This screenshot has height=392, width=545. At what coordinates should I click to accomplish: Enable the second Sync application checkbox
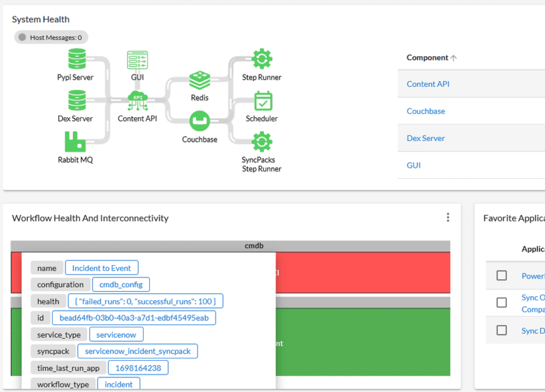click(502, 303)
